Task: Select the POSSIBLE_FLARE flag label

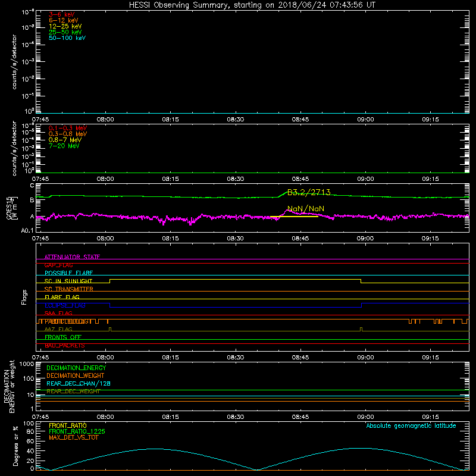Action: point(68,273)
